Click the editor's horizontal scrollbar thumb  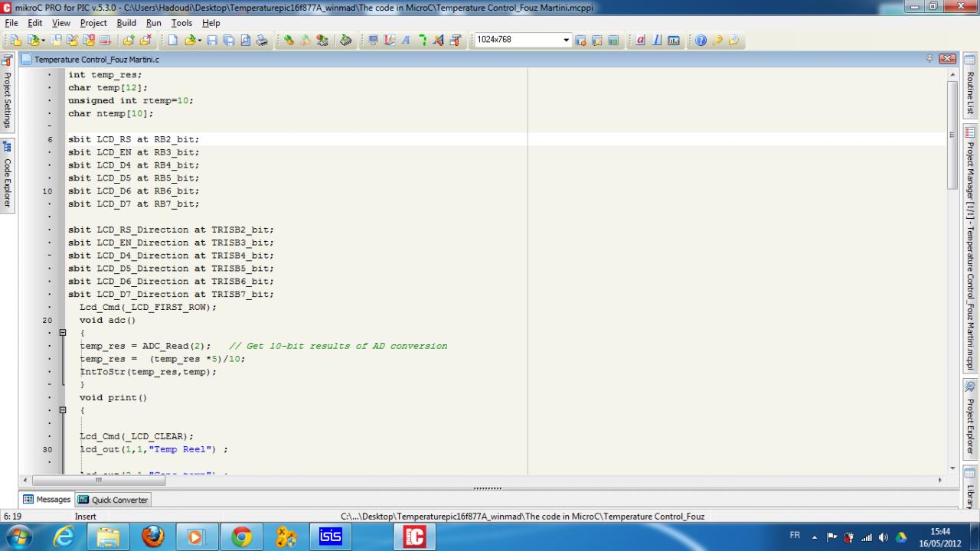point(98,480)
